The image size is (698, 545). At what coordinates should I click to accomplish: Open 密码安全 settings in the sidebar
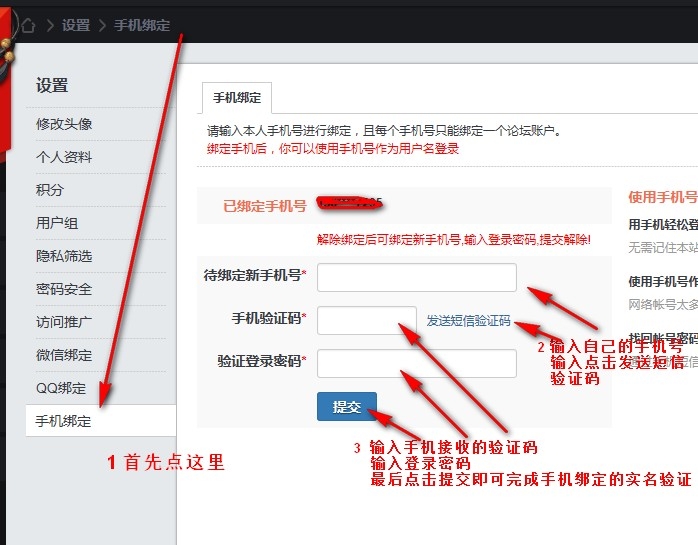point(64,289)
